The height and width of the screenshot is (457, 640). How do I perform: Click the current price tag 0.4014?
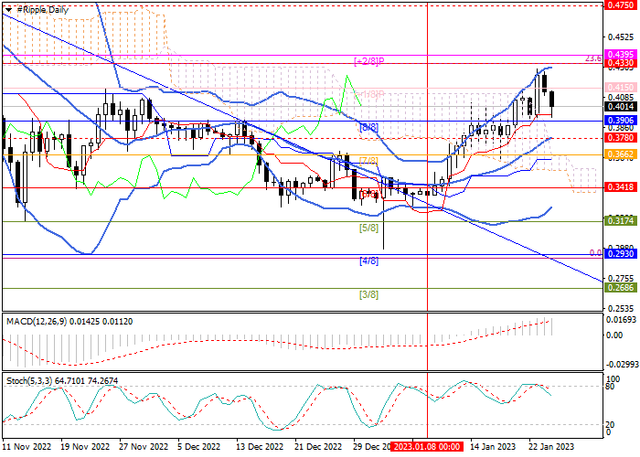click(x=622, y=105)
